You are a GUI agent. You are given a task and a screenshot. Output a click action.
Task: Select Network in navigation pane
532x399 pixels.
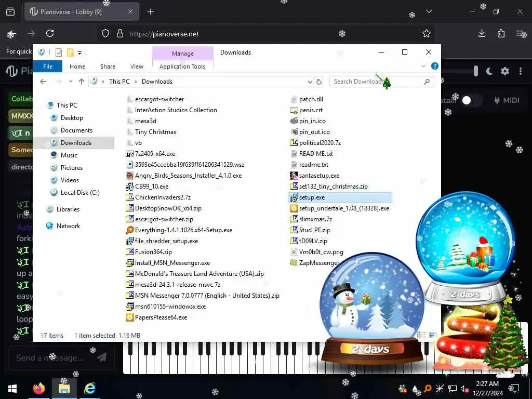(68, 225)
